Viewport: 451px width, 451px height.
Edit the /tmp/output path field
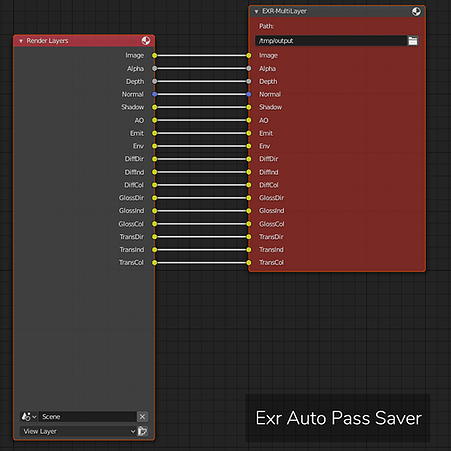pos(331,41)
